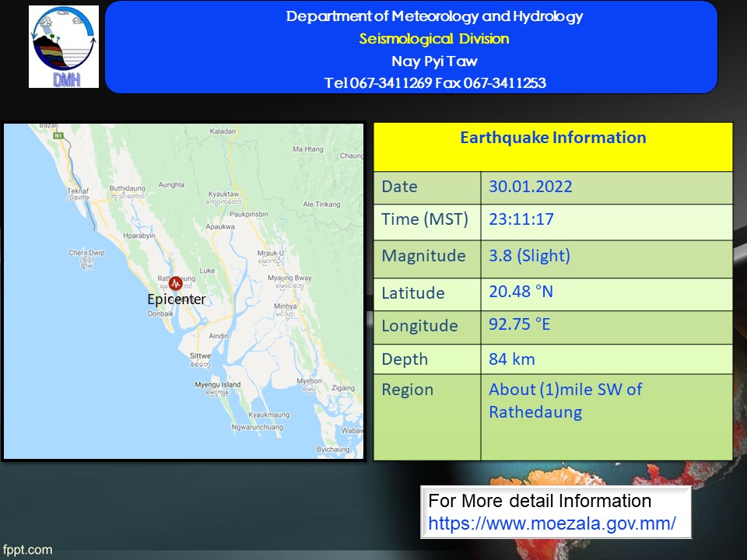The height and width of the screenshot is (560, 747).
Task: Select the 'Magnitude' row label
Action: coord(423,256)
